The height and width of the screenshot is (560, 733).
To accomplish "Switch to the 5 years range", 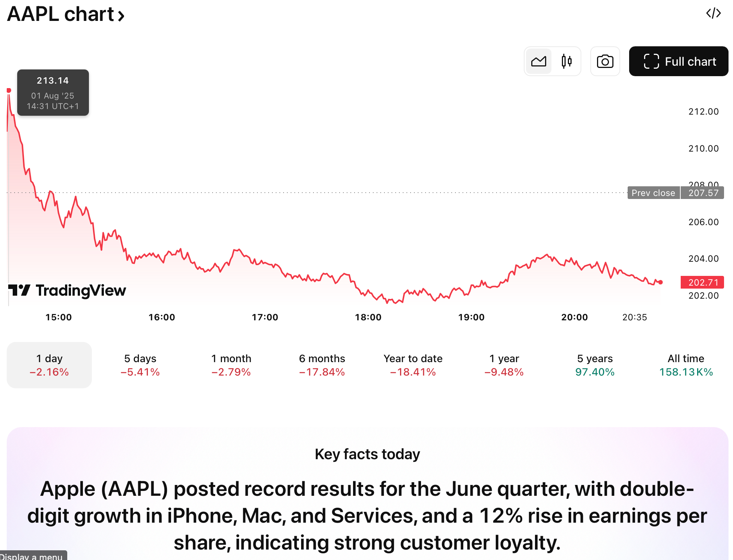I will coord(595,365).
